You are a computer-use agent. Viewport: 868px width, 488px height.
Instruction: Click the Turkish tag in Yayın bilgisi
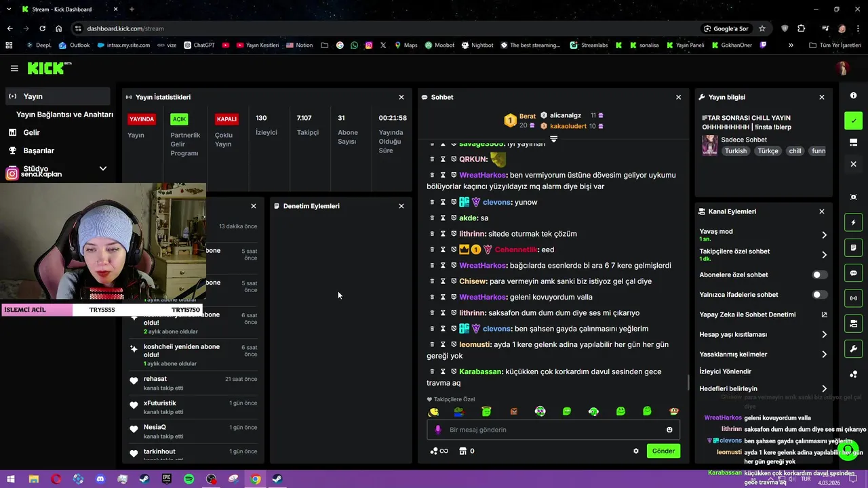736,151
